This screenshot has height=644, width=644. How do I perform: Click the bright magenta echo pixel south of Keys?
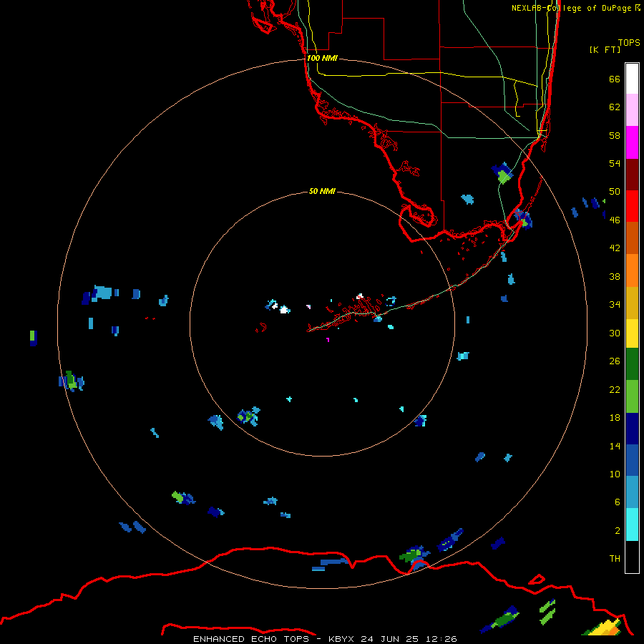point(328,340)
